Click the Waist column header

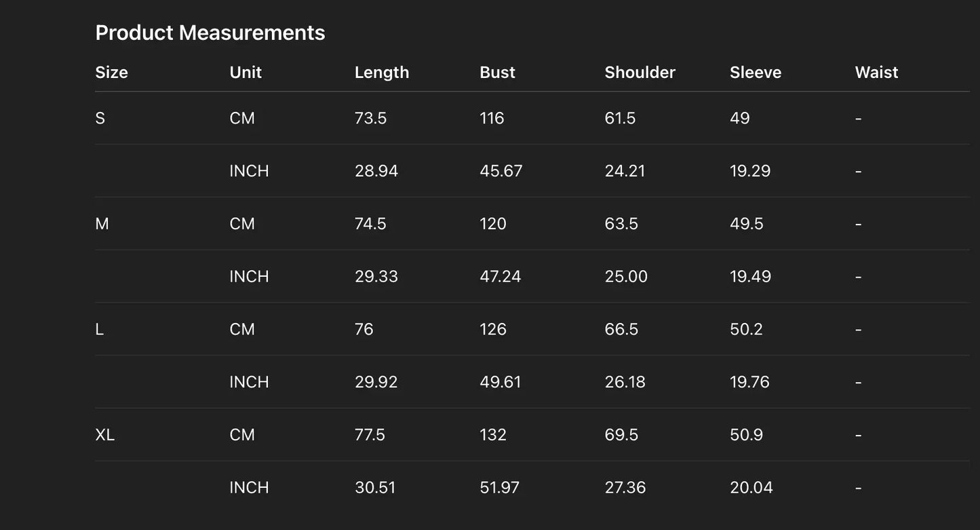pyautogui.click(x=876, y=73)
